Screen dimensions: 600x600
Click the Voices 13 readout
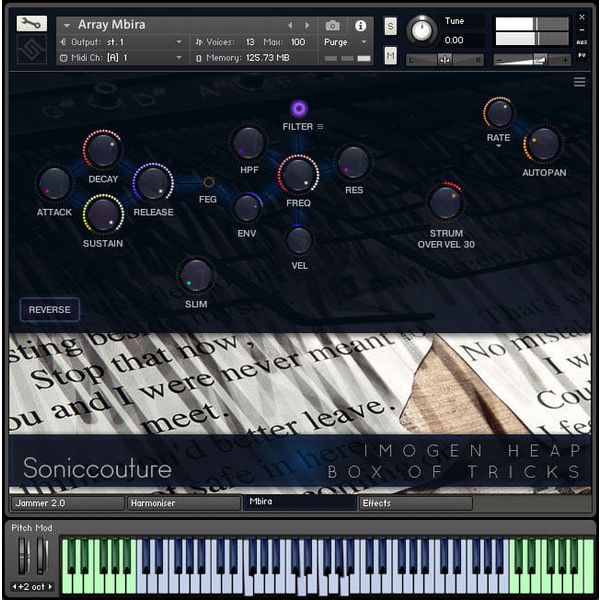click(250, 42)
